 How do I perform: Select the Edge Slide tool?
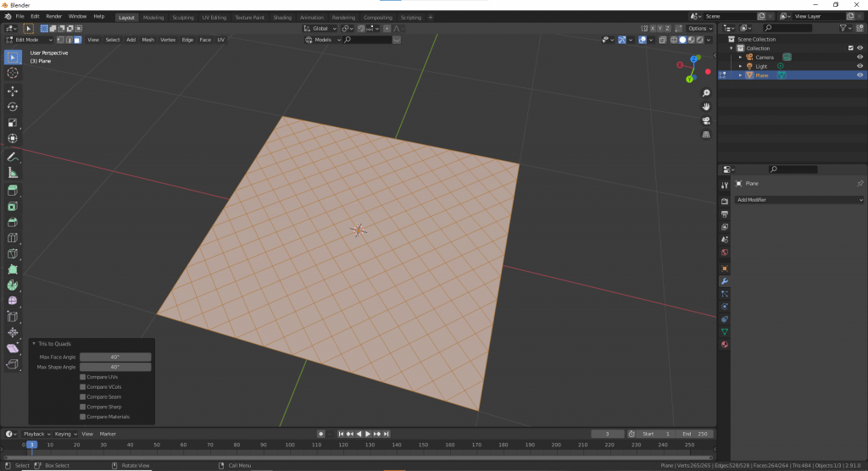point(13,317)
